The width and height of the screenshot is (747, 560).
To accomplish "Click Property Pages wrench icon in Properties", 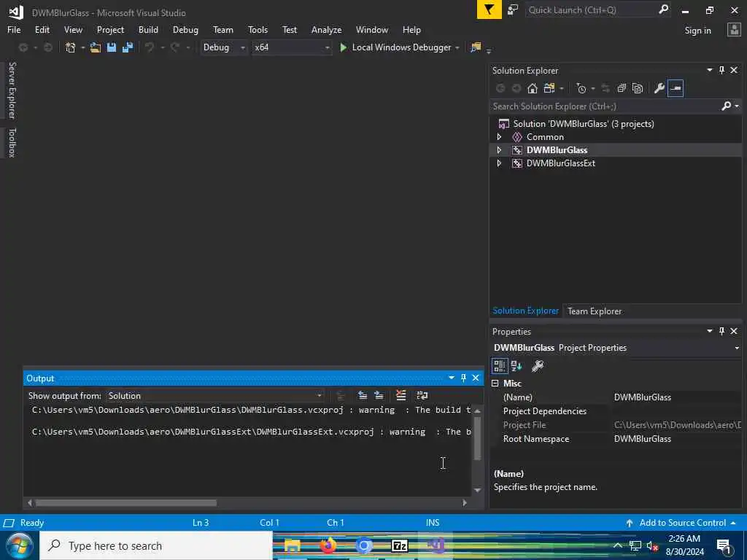I will click(x=538, y=366).
